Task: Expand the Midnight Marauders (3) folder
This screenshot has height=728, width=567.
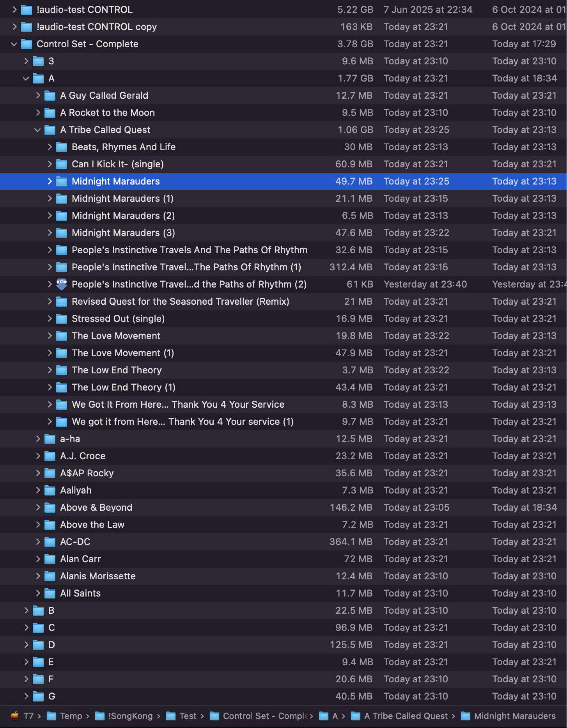Action: 50,233
